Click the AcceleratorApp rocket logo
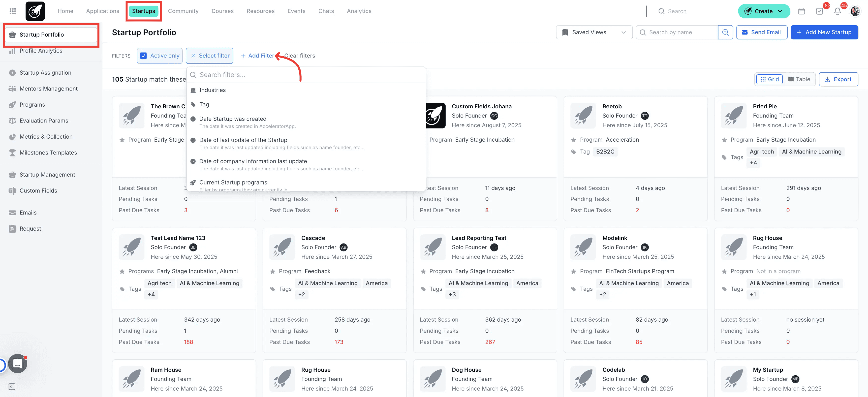 pos(35,11)
